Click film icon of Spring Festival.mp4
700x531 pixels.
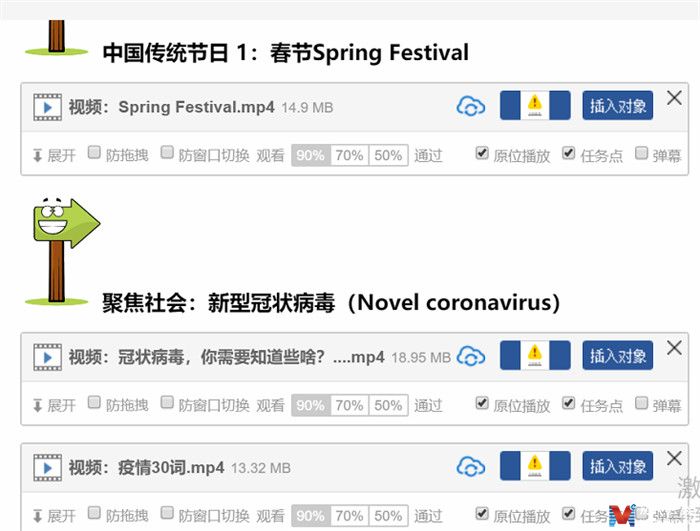pos(47,107)
